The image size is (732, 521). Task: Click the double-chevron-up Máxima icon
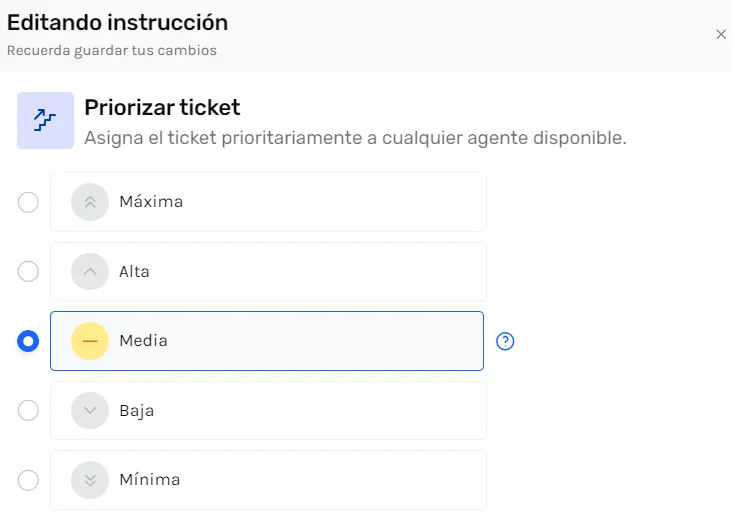coord(90,202)
